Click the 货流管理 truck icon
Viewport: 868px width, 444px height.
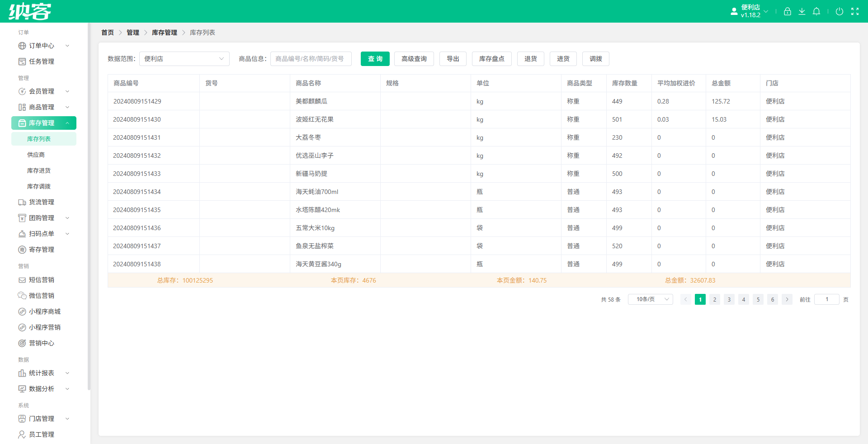(22, 202)
